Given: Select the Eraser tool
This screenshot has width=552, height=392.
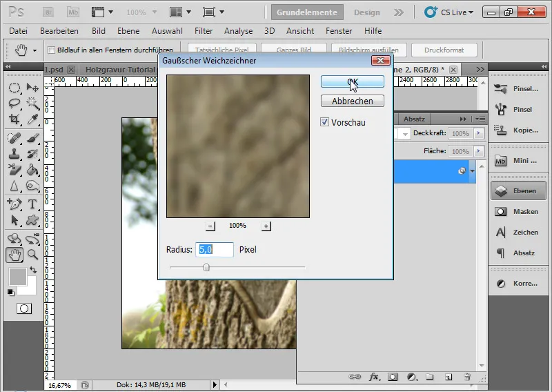Looking at the screenshot, I should pyautogui.click(x=14, y=169).
